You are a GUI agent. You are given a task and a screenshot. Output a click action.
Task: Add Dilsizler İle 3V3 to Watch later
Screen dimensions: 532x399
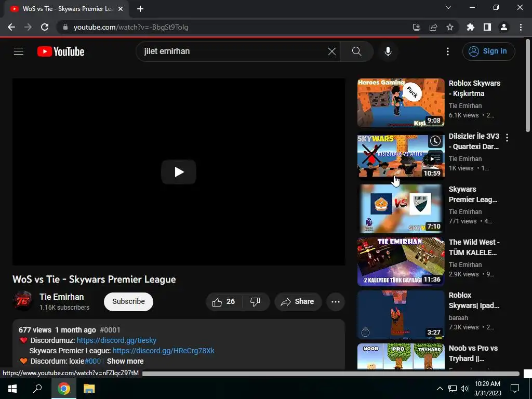click(435, 141)
